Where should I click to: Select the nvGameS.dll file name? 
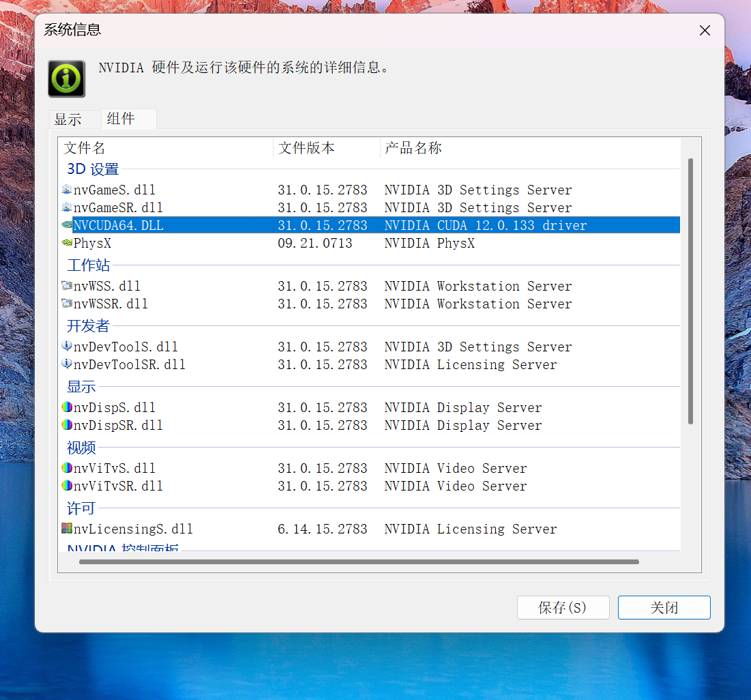click(115, 190)
